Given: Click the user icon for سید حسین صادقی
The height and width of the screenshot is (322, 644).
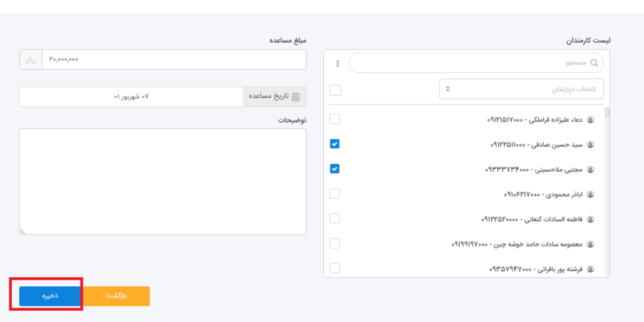Looking at the screenshot, I should pos(590,145).
